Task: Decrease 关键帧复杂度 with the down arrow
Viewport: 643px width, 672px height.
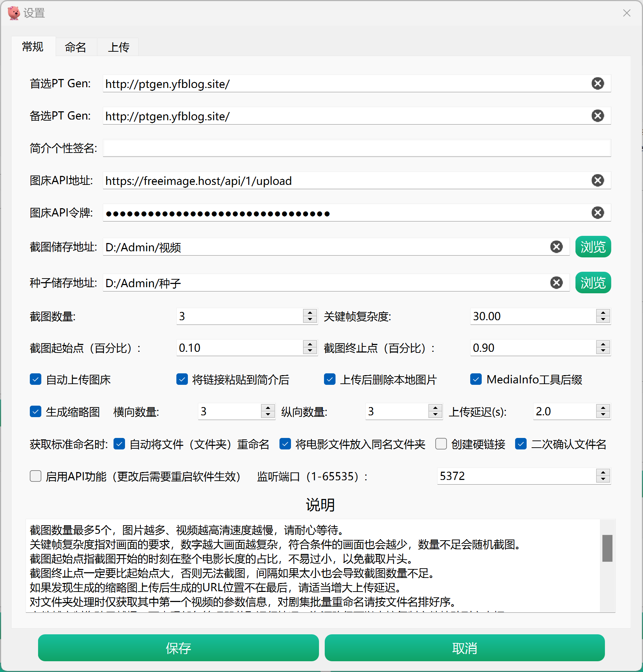Action: [603, 320]
